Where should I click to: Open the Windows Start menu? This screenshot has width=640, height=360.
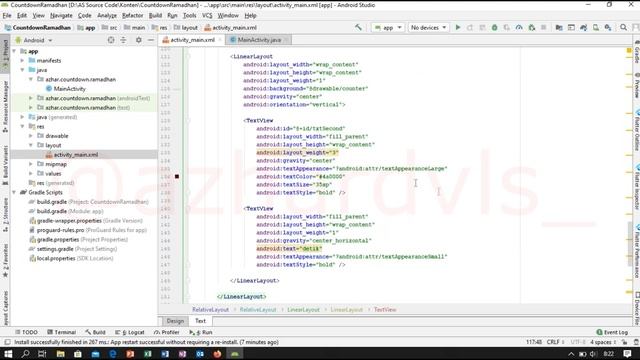tap(8, 354)
